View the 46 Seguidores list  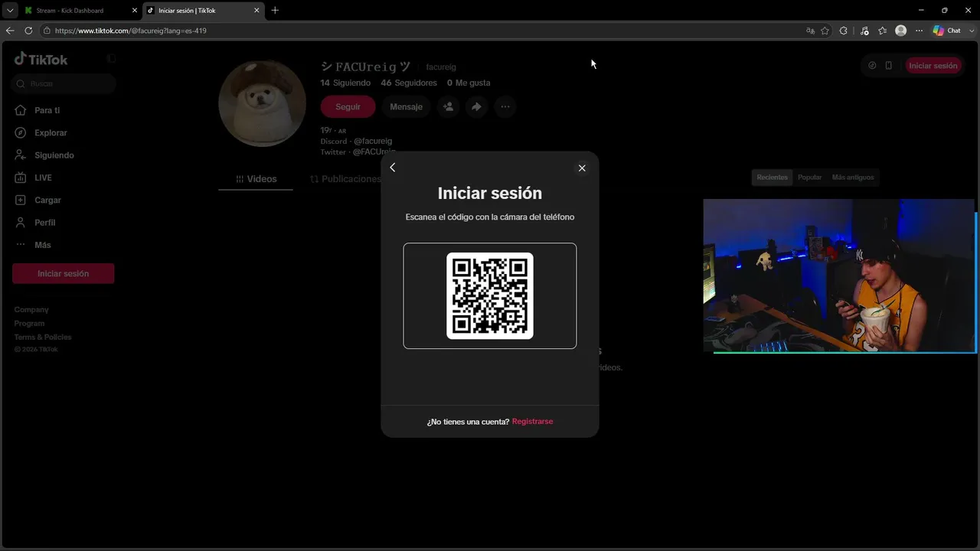[x=409, y=83]
